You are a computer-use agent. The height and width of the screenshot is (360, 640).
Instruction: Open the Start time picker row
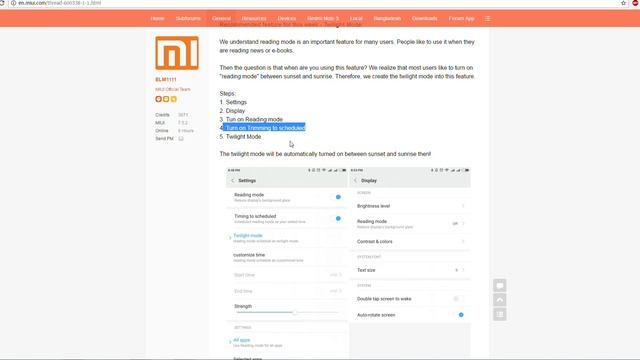[x=287, y=275]
